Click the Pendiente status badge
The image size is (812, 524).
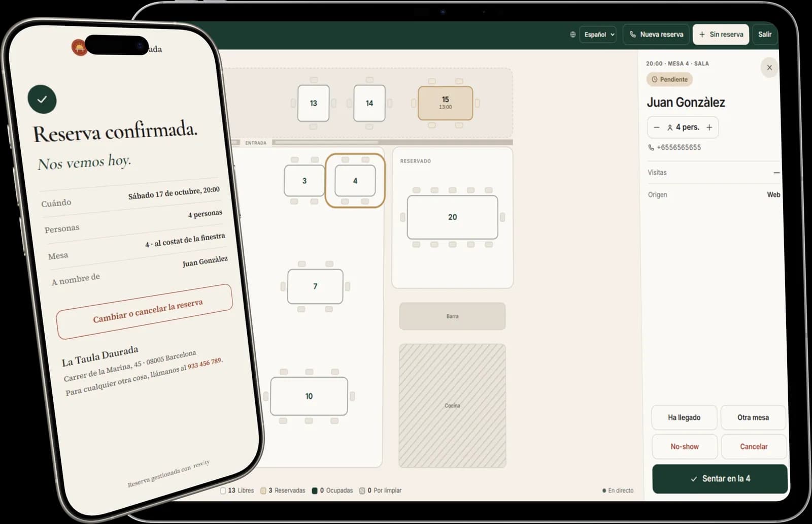pos(669,79)
